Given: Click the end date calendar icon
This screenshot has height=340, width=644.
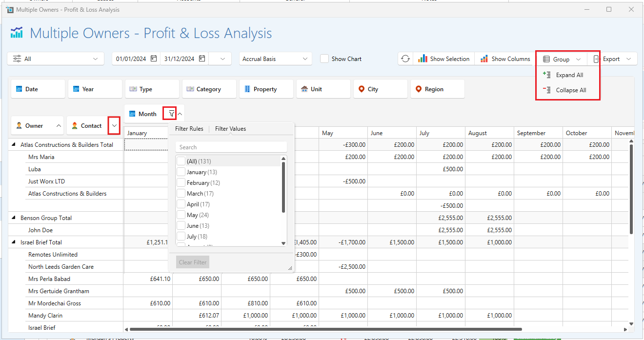Looking at the screenshot, I should (x=202, y=59).
